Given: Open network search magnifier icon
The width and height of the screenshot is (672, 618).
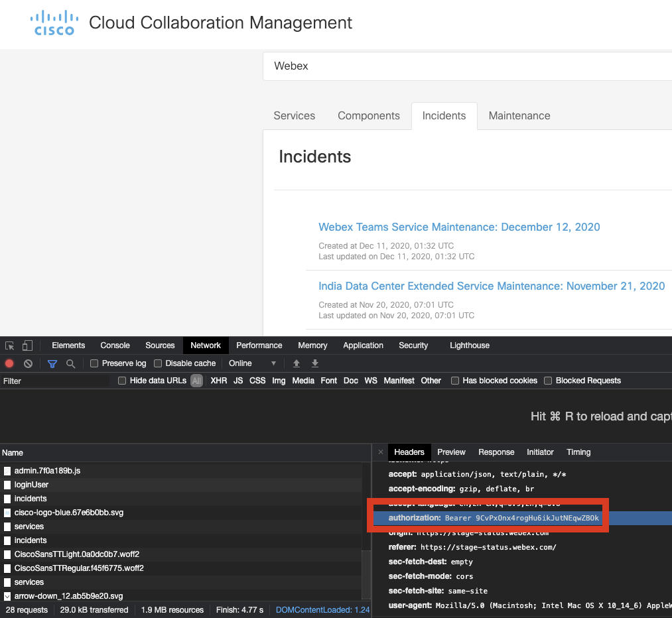Looking at the screenshot, I should (71, 363).
